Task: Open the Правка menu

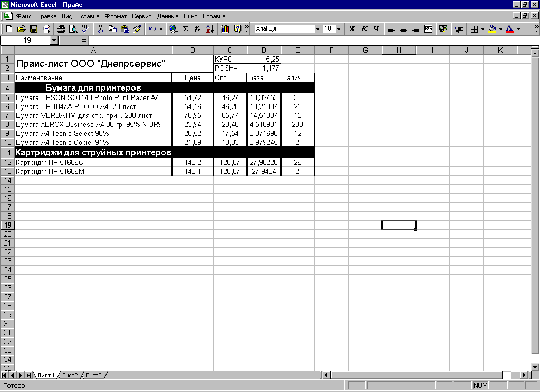Action: (x=46, y=16)
